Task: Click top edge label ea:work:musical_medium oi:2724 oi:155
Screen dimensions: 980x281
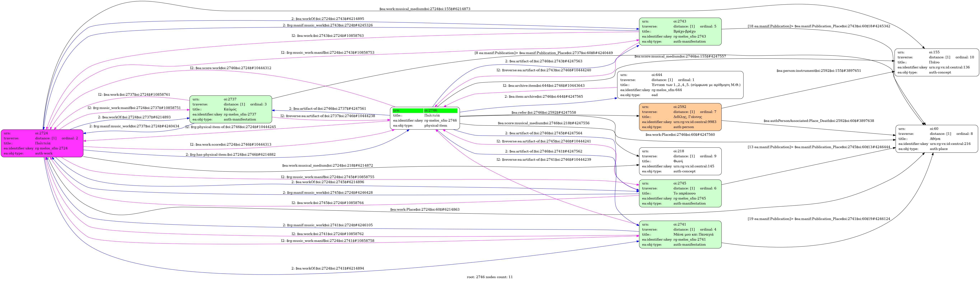Action: pos(425,9)
